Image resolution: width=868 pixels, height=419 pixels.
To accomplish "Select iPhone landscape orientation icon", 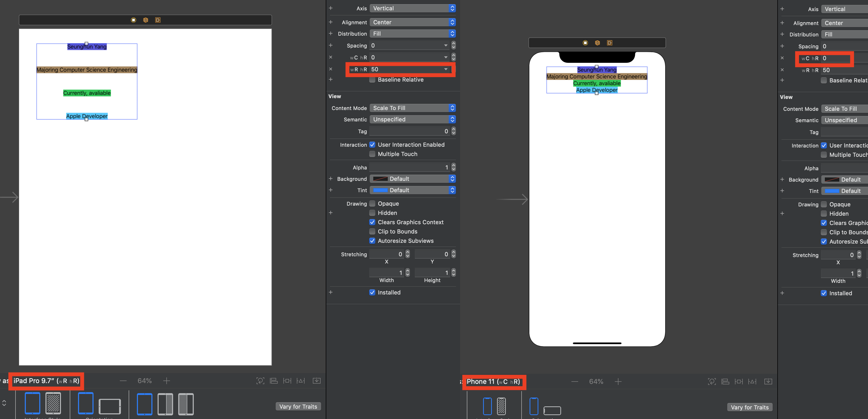I will click(552, 410).
